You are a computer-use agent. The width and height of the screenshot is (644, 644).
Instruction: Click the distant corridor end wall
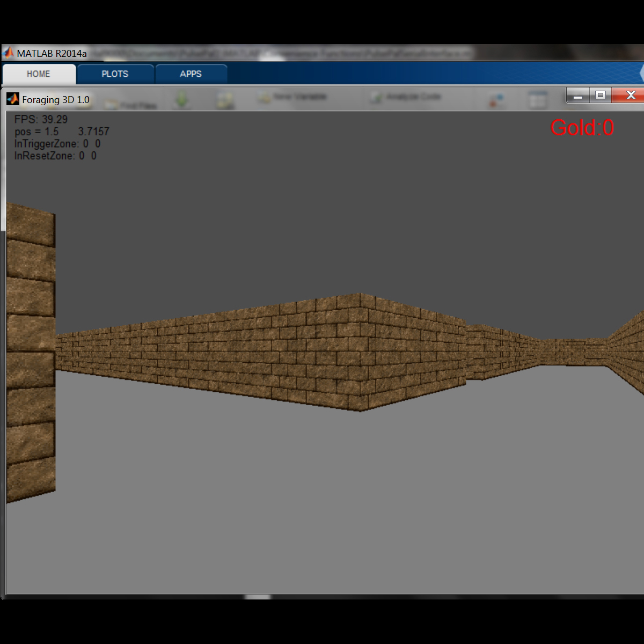tap(585, 352)
